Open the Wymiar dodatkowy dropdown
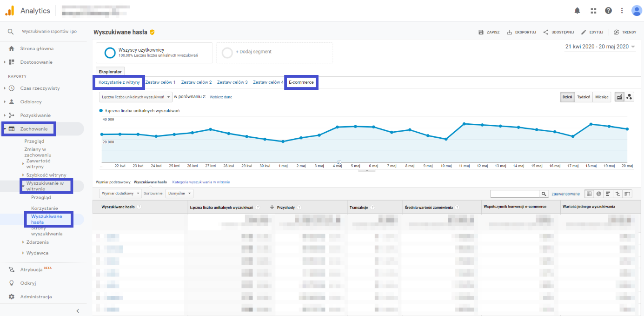644x316 pixels. coord(120,193)
